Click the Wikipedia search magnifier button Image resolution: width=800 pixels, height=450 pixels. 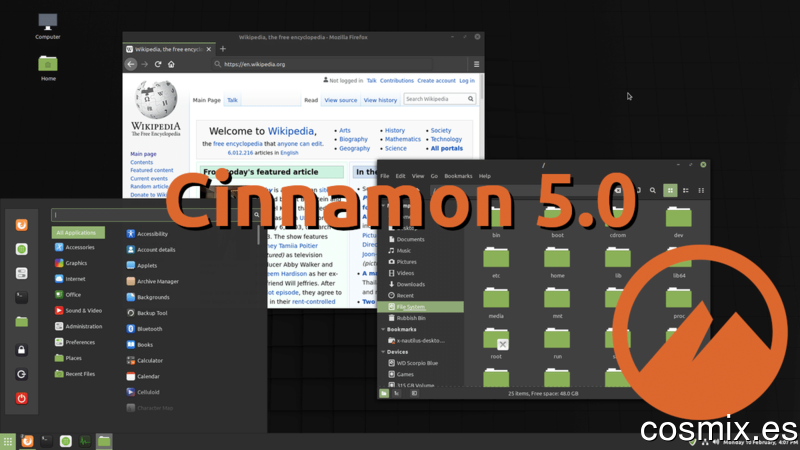click(x=470, y=99)
